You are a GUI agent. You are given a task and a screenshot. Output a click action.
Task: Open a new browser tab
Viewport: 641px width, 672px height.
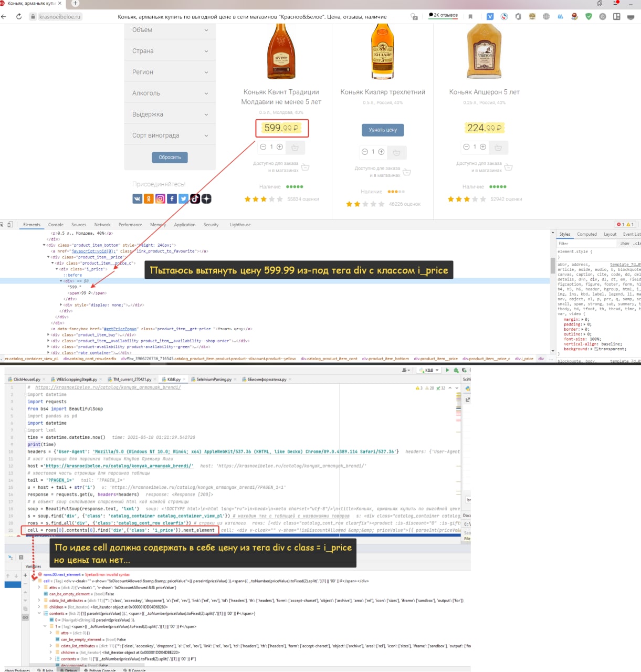click(x=75, y=3)
